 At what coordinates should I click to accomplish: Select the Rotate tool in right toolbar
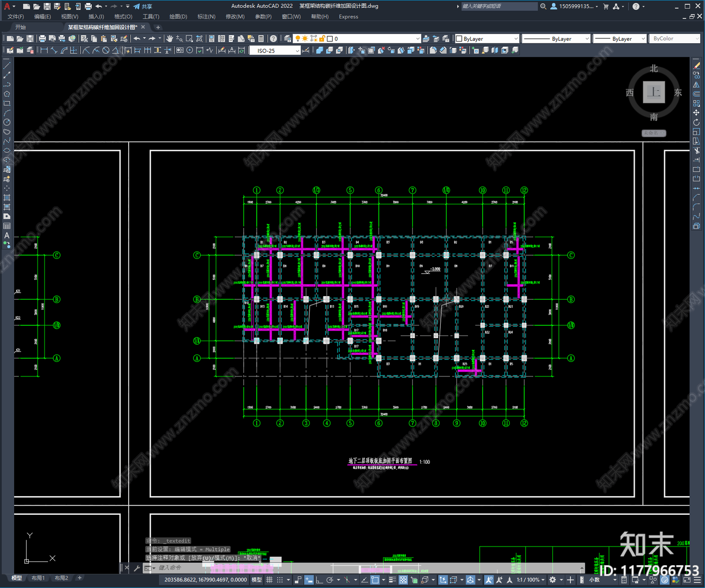click(x=696, y=122)
